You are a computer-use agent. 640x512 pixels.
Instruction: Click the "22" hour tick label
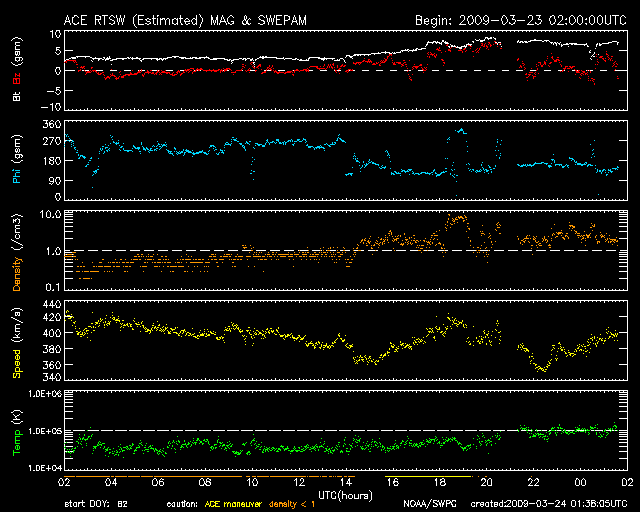533,482
